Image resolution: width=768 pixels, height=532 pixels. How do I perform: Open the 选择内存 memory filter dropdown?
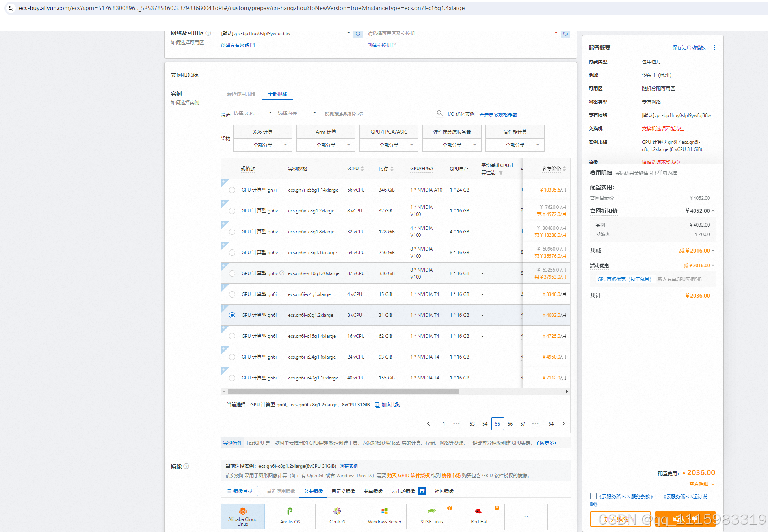click(x=297, y=113)
